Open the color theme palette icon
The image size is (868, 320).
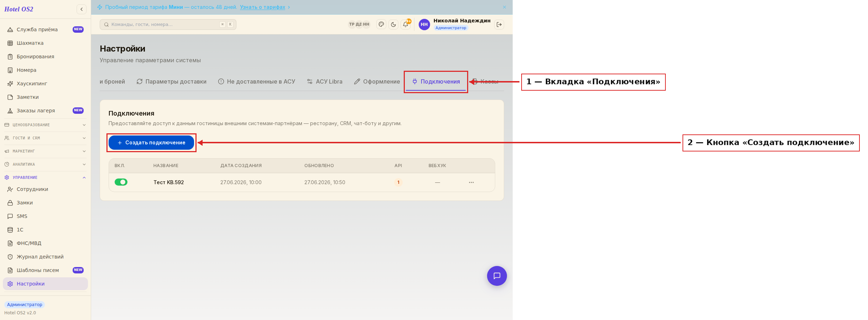pos(381,25)
